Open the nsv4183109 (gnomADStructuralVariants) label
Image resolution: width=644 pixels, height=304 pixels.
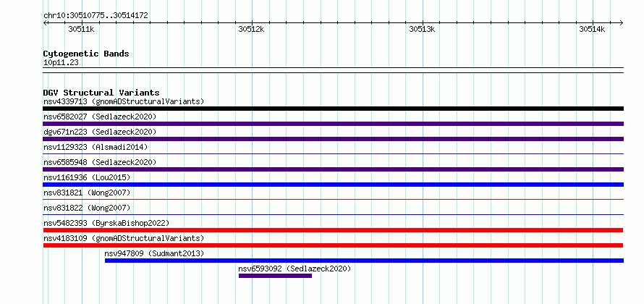(x=124, y=238)
